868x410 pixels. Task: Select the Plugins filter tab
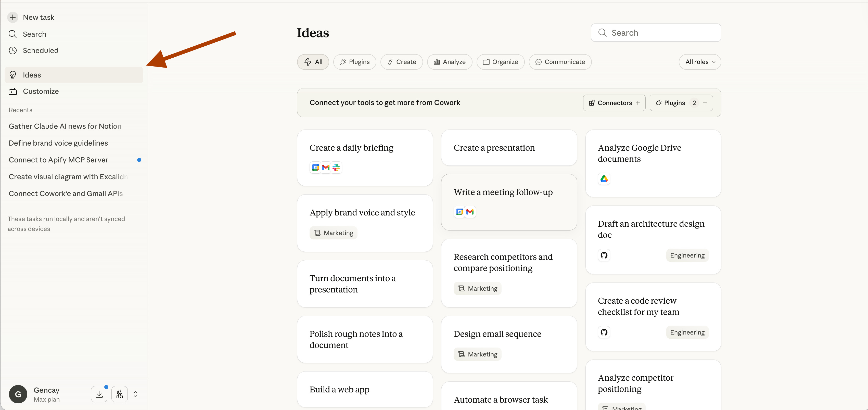click(354, 62)
